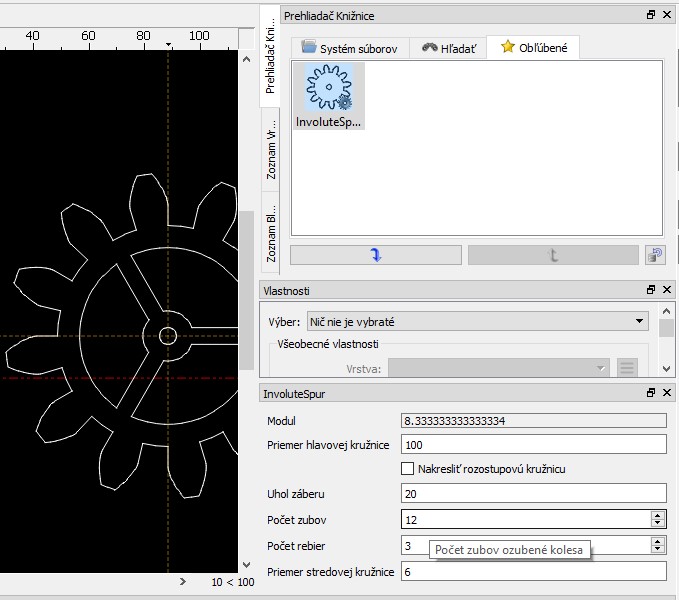The height and width of the screenshot is (600, 679).
Task: Float the Vlastnosti panel
Action: [651, 290]
